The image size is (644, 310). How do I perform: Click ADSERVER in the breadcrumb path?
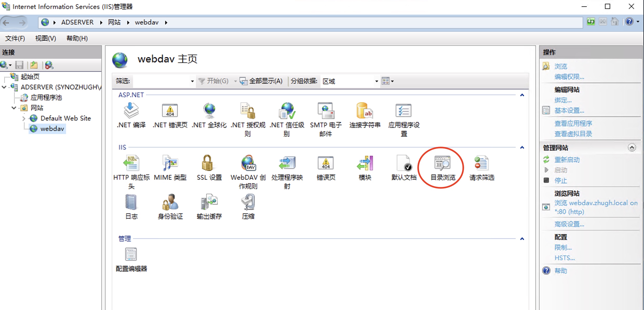[77, 22]
